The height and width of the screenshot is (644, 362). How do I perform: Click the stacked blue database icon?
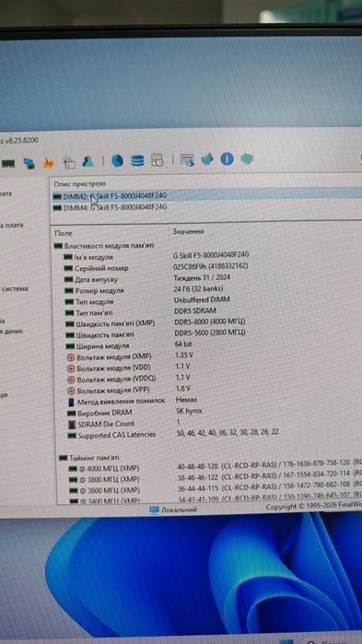(x=137, y=160)
